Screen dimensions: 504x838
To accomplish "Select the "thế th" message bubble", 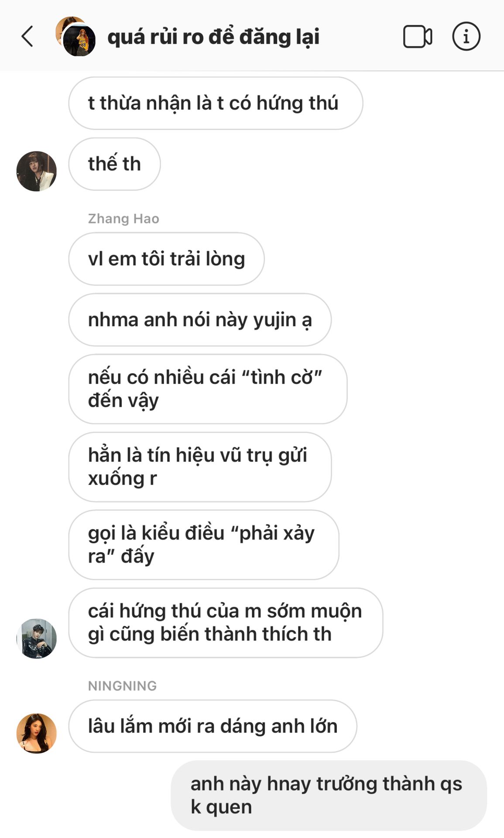I will [x=114, y=164].
